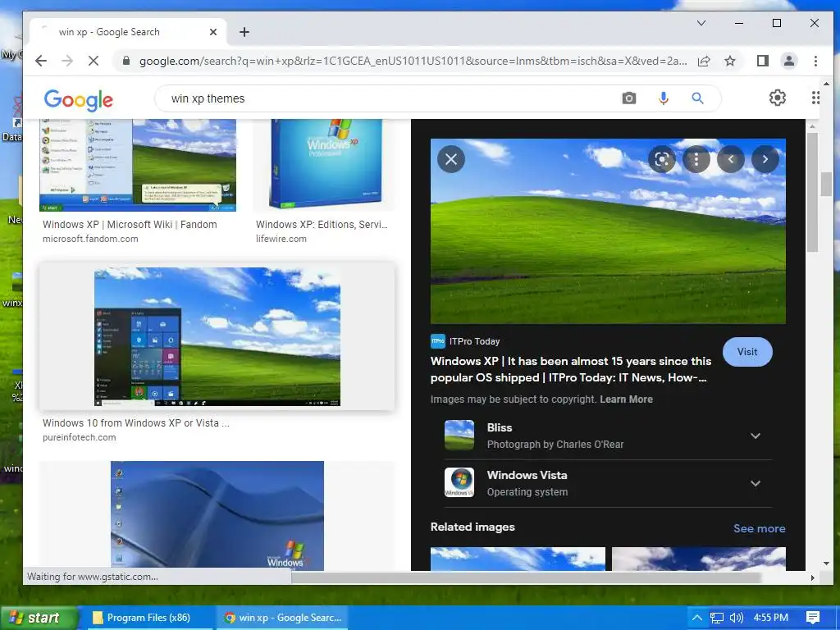The width and height of the screenshot is (840, 630).
Task: Click the Bliss photograph small thumbnail
Action: (x=459, y=435)
